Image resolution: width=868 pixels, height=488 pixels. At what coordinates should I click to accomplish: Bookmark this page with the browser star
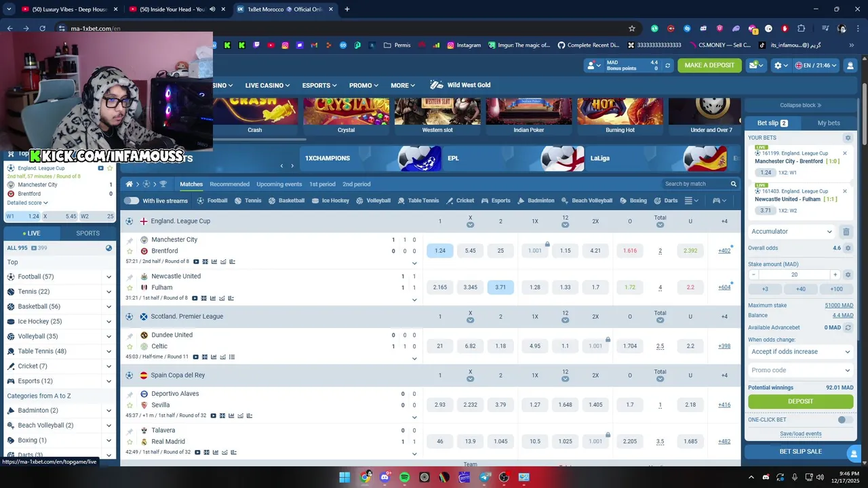coord(632,28)
